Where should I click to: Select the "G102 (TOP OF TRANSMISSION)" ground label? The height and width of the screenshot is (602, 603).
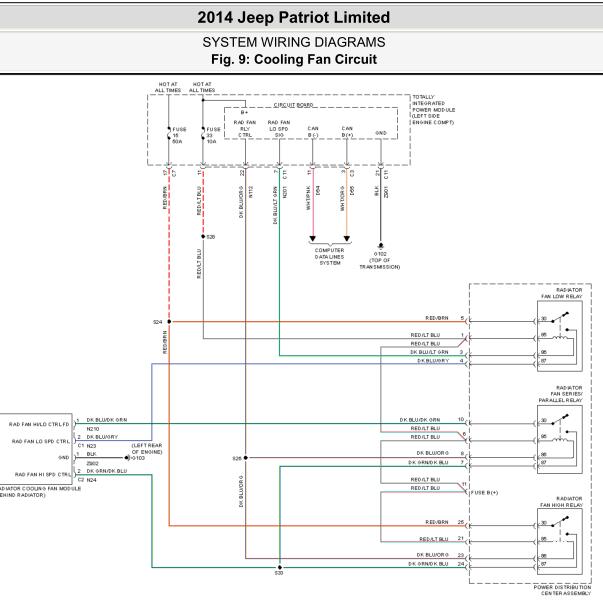(x=380, y=260)
